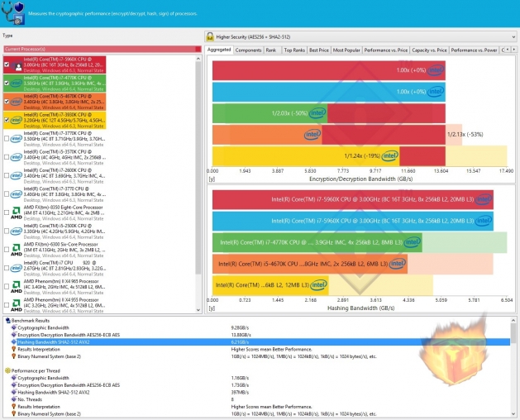Click the Intel icon on the green i7-4770K entry
Image resolution: width=520 pixels, height=420 pixels.
pyautogui.click(x=17, y=83)
